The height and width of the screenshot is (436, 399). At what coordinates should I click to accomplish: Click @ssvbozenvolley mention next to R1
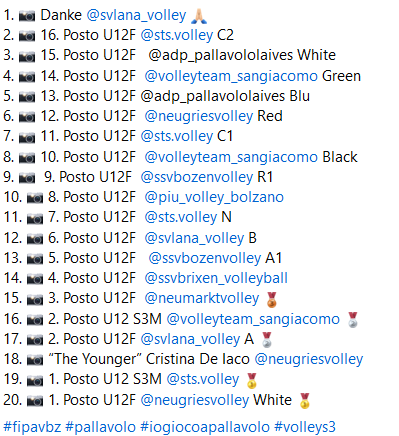point(197,177)
